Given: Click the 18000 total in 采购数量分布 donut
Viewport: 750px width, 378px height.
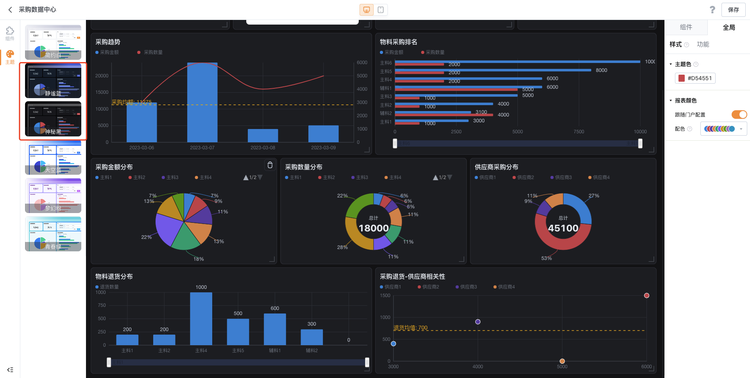Looking at the screenshot, I should tap(374, 228).
